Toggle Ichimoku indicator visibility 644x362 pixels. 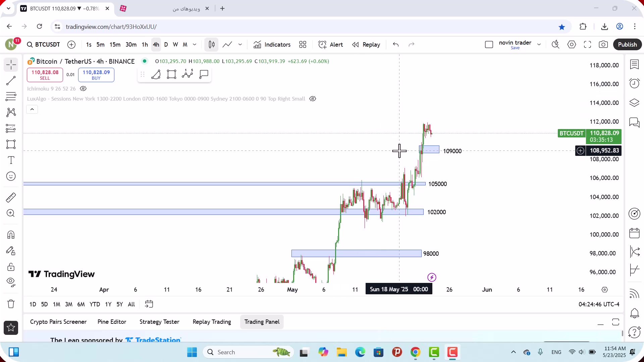[x=83, y=89]
